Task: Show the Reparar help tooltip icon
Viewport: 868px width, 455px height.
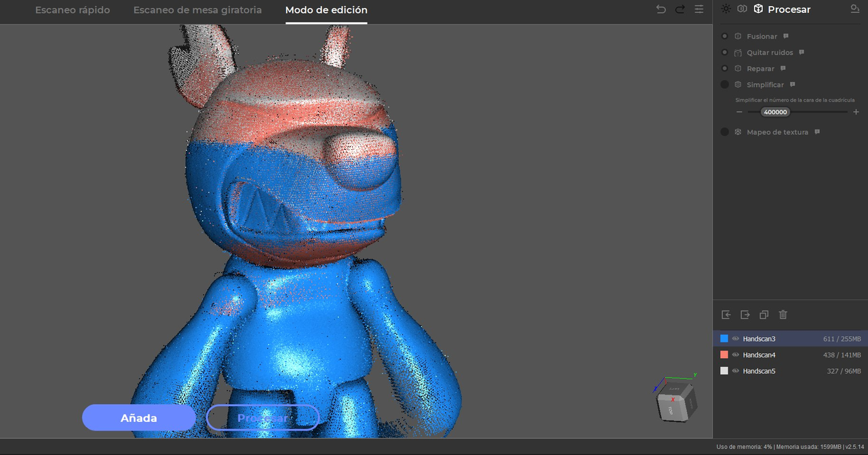Action: click(x=783, y=68)
